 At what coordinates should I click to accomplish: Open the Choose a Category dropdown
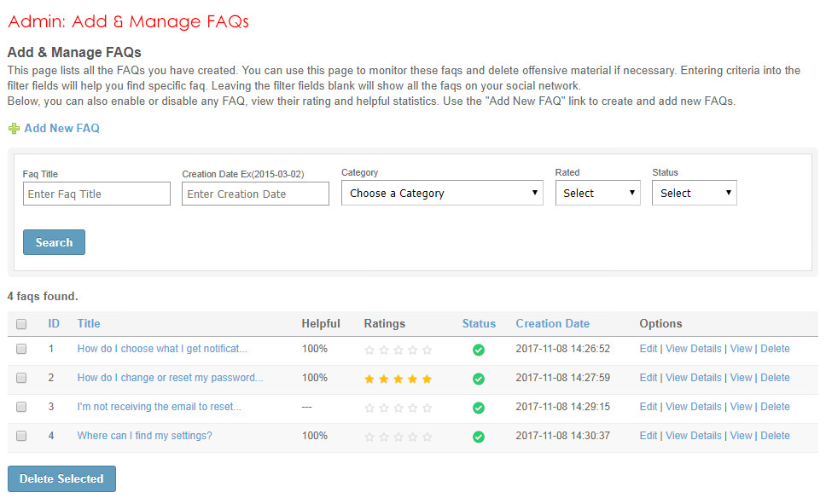[442, 194]
